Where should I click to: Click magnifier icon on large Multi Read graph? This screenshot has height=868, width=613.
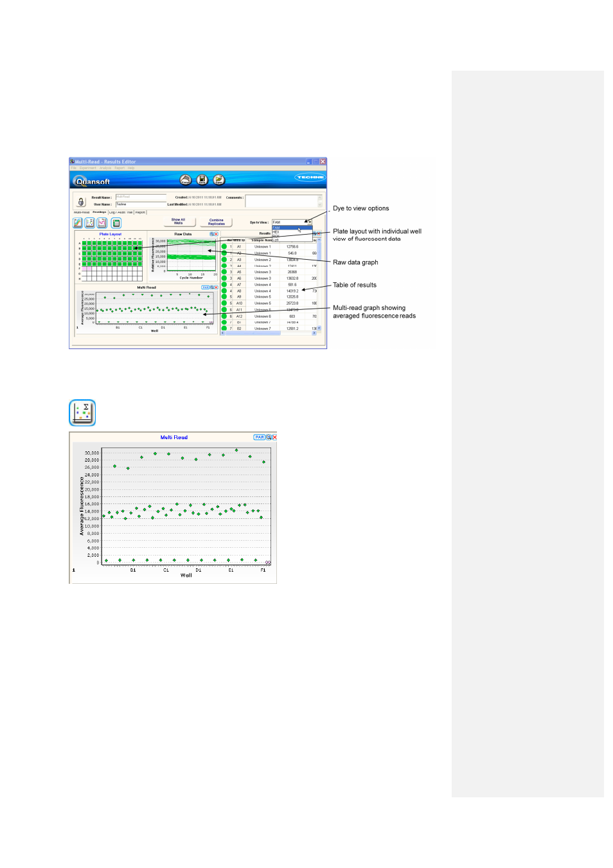(269, 437)
